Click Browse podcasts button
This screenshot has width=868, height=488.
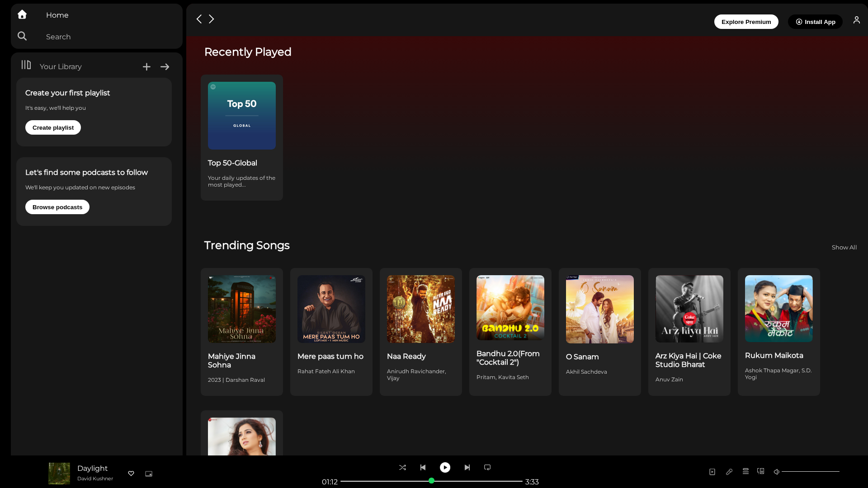coord(57,207)
